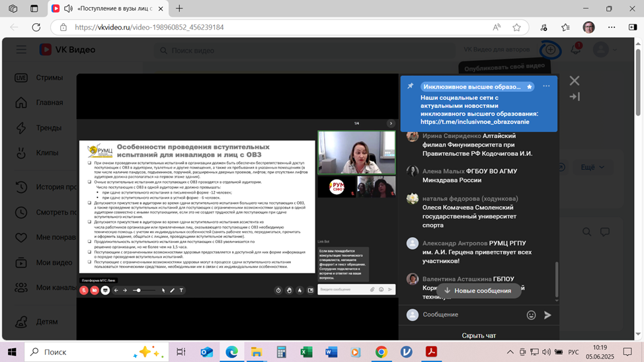Image resolution: width=644 pixels, height=362 pixels.
Task: Click the Новые сообщения button
Action: tap(477, 291)
